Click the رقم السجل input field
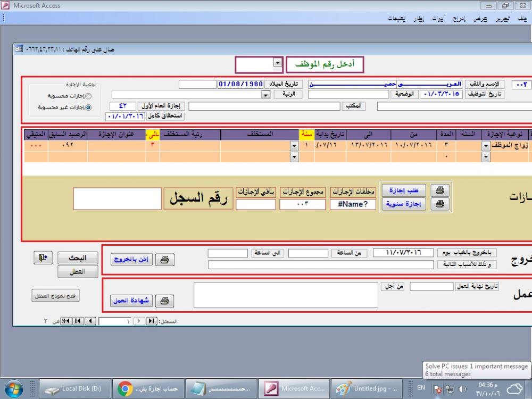532x399 pixels. [117, 198]
